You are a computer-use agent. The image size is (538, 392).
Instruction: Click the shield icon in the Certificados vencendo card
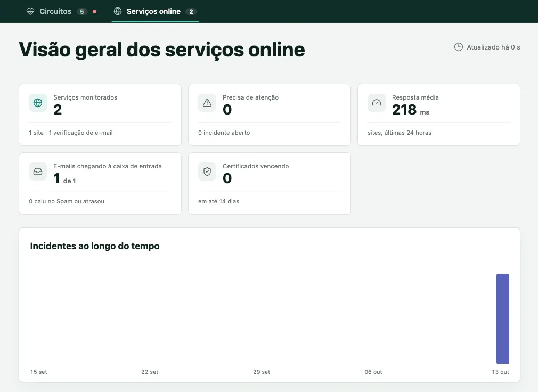(207, 171)
